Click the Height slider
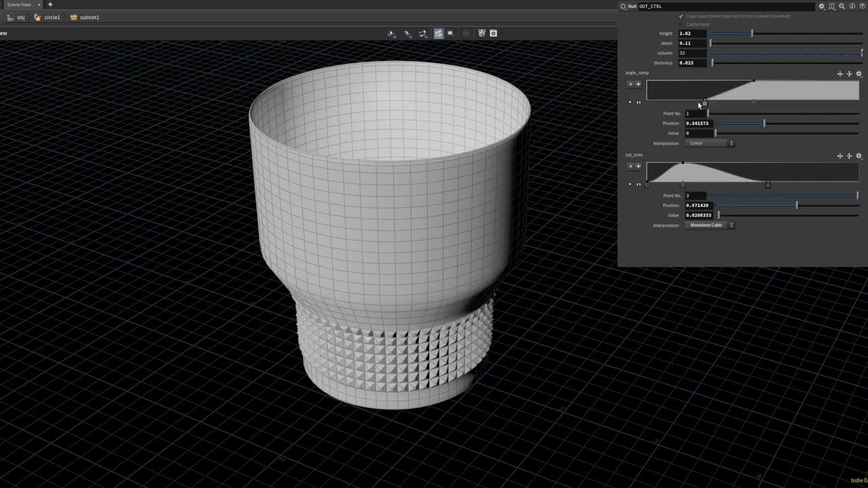Image resolution: width=868 pixels, height=488 pixels. point(785,33)
